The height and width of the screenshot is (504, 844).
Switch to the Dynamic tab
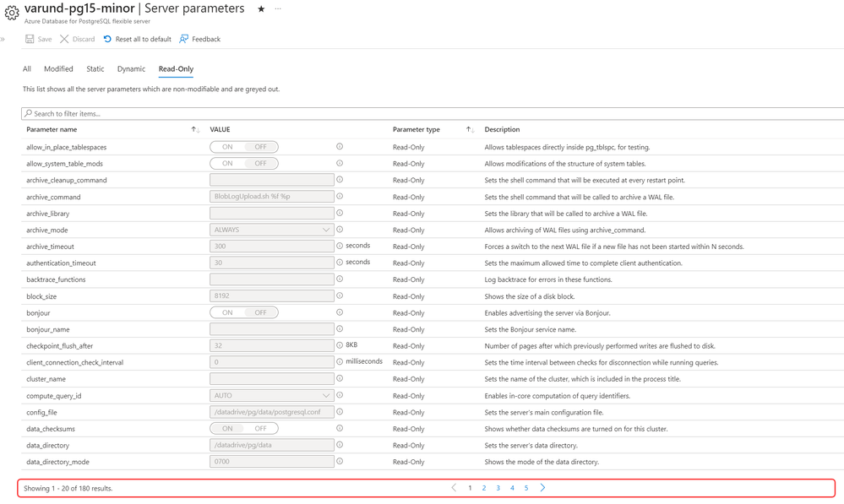(131, 69)
